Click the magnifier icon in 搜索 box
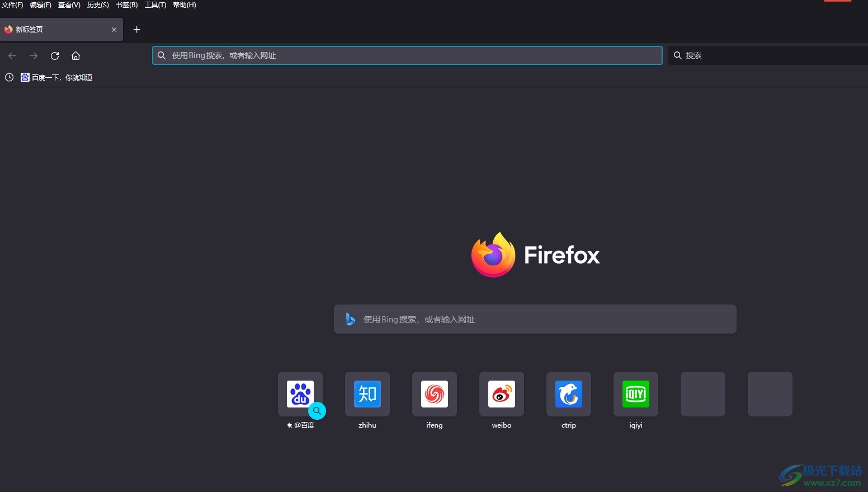The height and width of the screenshot is (492, 868). point(677,55)
